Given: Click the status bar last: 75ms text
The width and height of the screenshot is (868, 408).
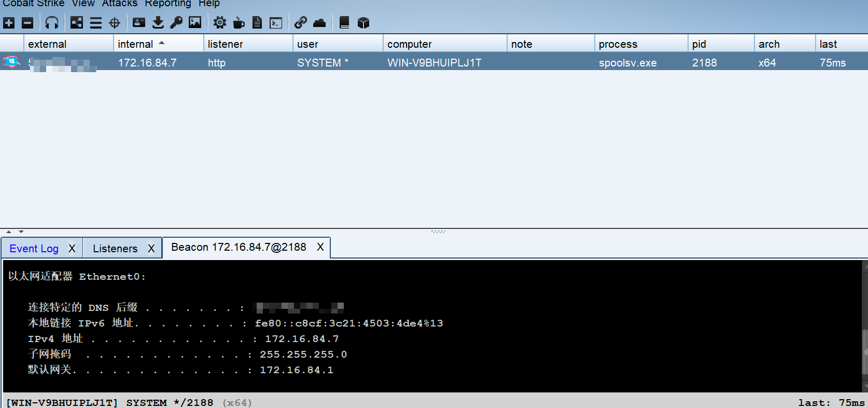Looking at the screenshot, I should pos(831,402).
